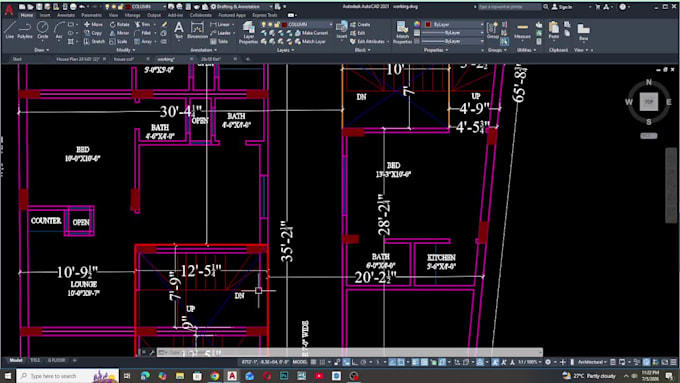The image size is (680, 383).
Task: Click the Array tool
Action: [143, 41]
